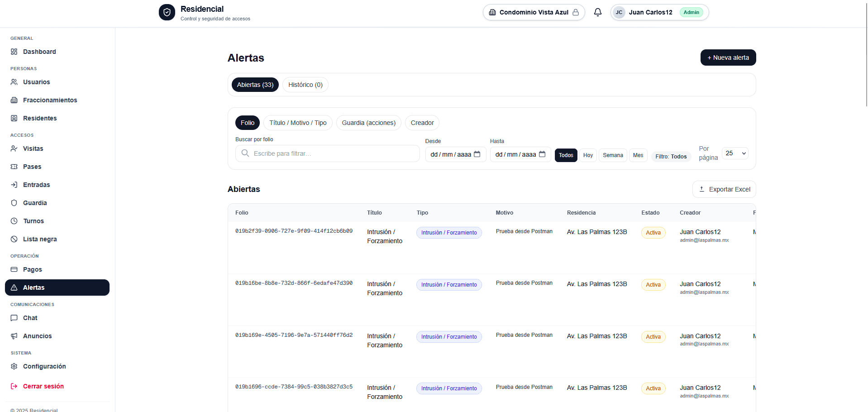Click the Residencial shield logo

[x=167, y=13]
